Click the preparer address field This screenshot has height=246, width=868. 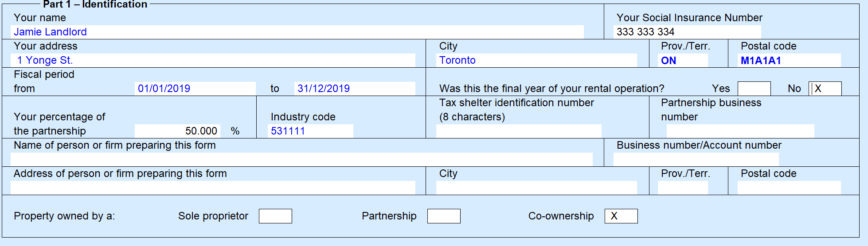[x=213, y=188]
